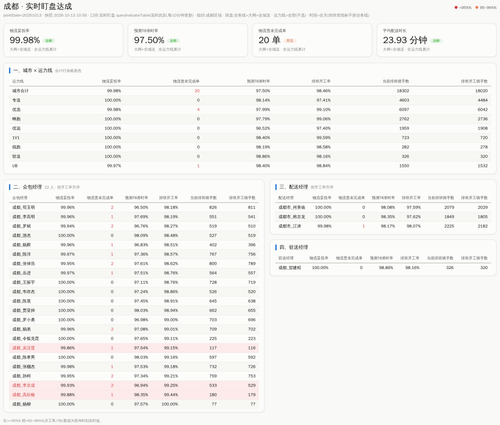The width and height of the screenshot is (500, 425).
Task: Select the 99.98% KPI card value
Action: (x=25, y=40)
